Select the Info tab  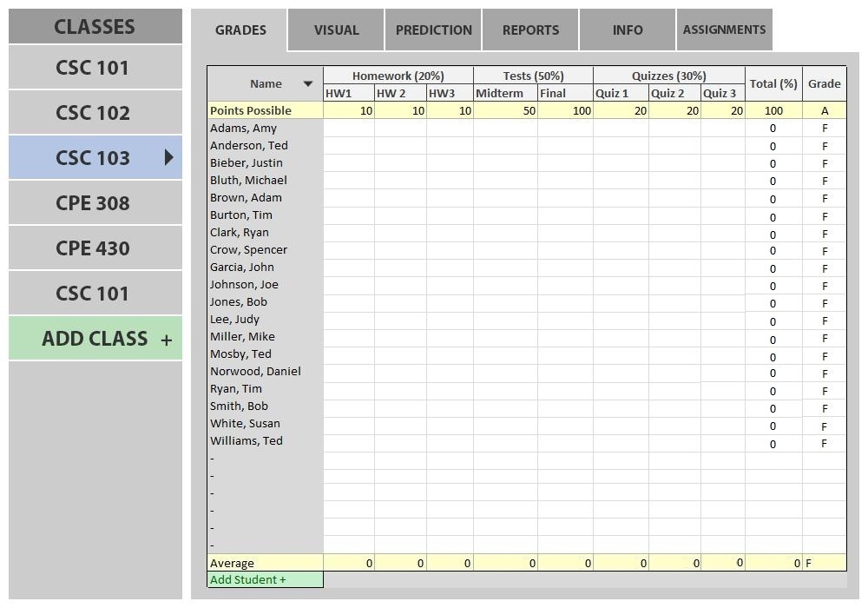click(627, 30)
